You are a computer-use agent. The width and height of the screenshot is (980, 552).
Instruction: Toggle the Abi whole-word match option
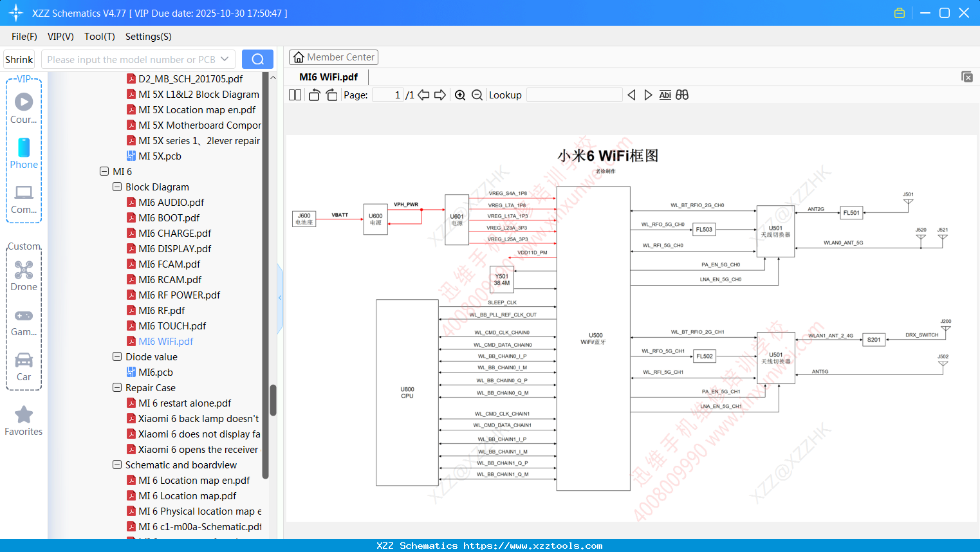point(665,95)
